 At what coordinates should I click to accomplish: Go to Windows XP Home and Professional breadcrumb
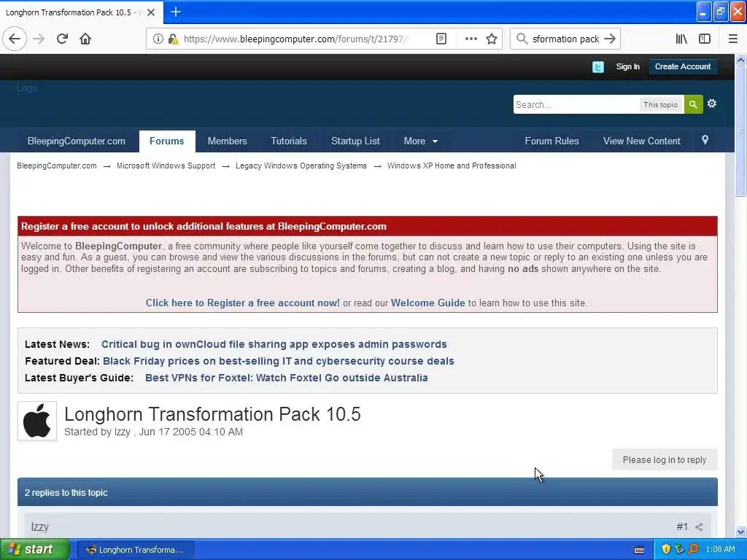[452, 166]
